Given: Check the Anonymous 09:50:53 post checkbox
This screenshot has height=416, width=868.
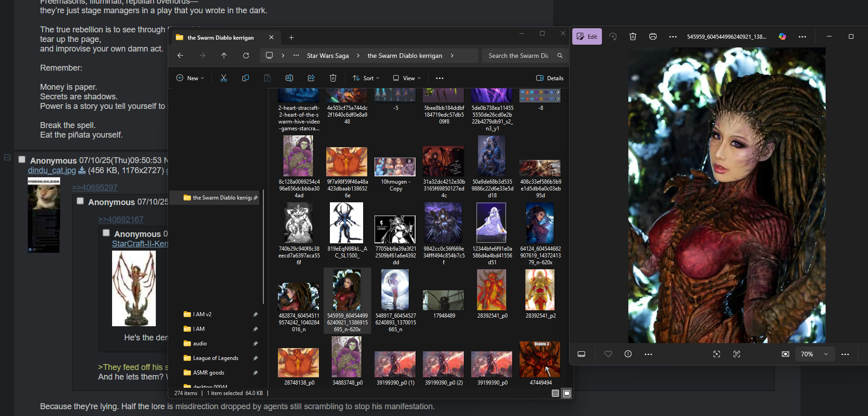Looking at the screenshot, I should [x=22, y=159].
